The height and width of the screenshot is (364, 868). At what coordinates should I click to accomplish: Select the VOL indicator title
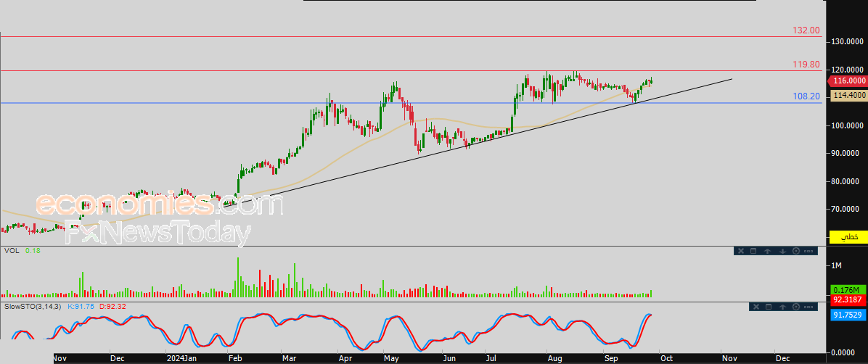(x=11, y=251)
